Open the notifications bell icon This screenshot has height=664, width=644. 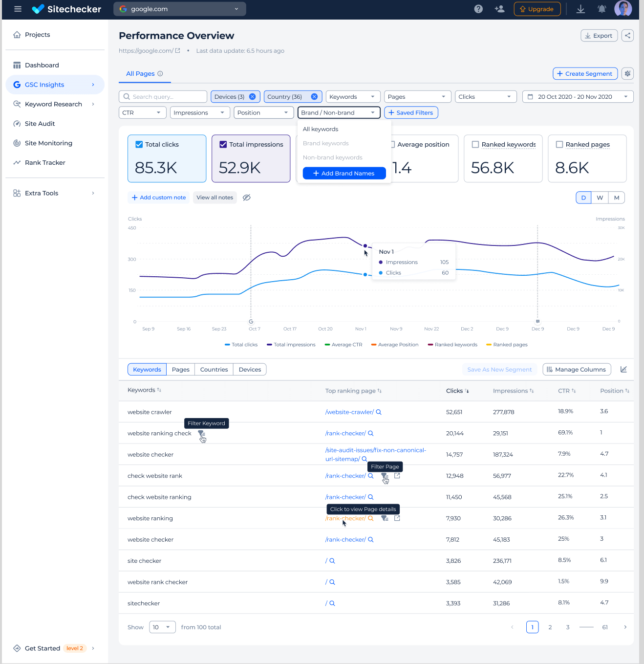[x=602, y=9]
